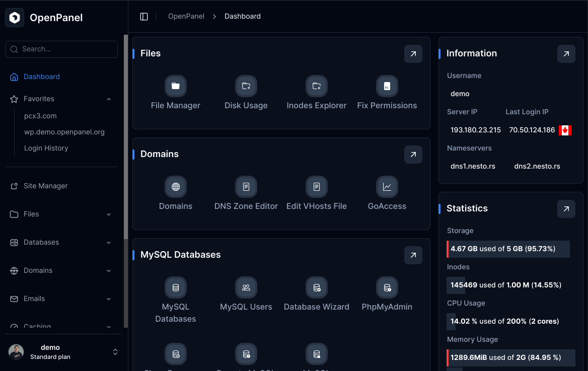This screenshot has width=588, height=371.
Task: Click the OpenPanel breadcrumb link
Action: coord(186,16)
